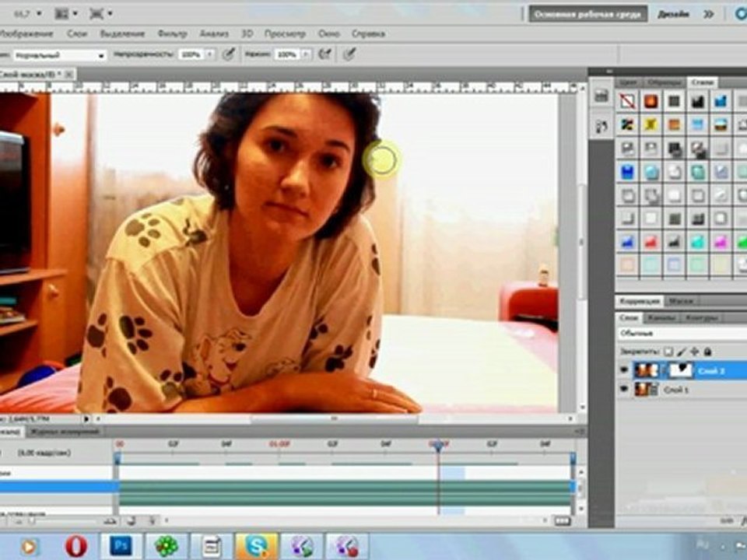Close the document tab via its X

point(68,75)
